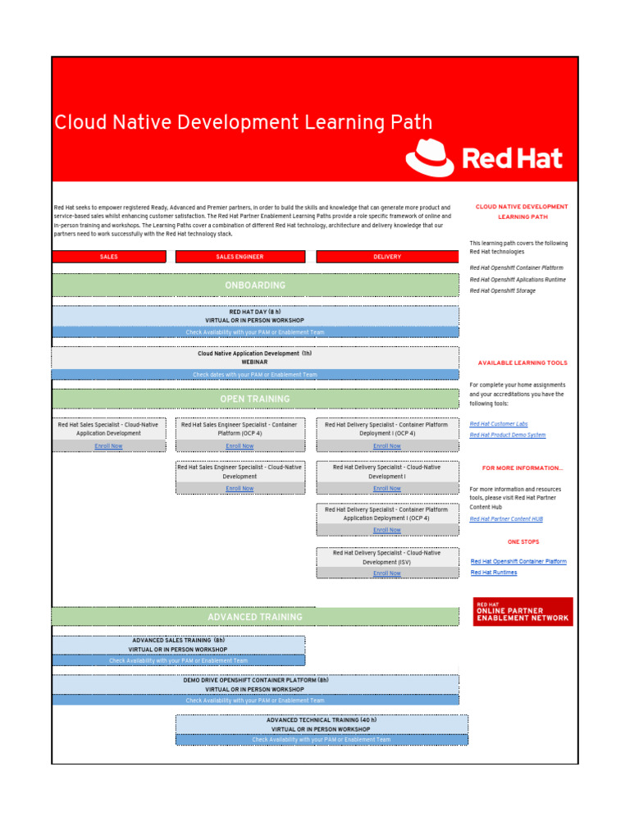Screen dimensions: 630x840
Task: Open the Red Hat Customer Labs link
Action: click(x=499, y=424)
